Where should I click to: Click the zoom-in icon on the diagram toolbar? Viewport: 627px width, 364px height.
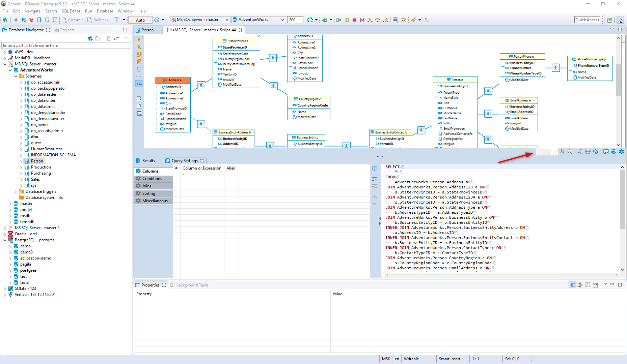pyautogui.click(x=562, y=151)
